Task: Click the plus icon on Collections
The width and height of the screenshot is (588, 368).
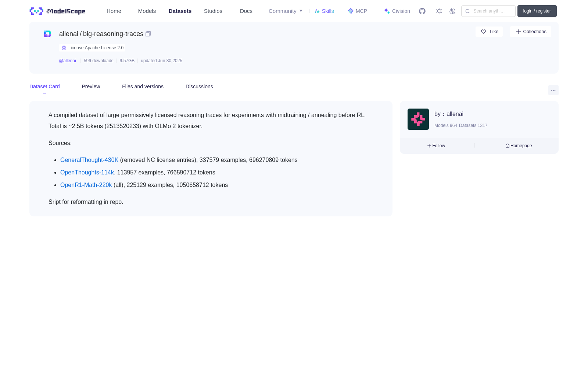Action: click(519, 32)
